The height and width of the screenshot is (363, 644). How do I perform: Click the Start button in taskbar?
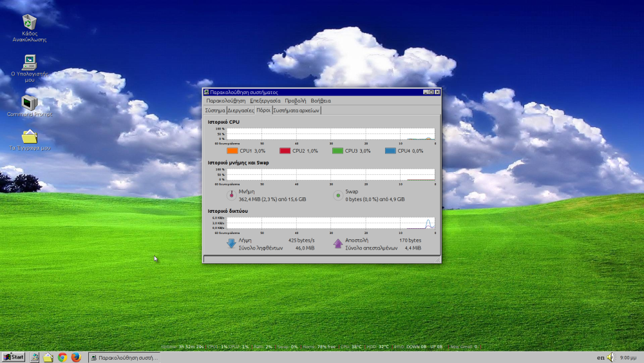click(x=14, y=357)
